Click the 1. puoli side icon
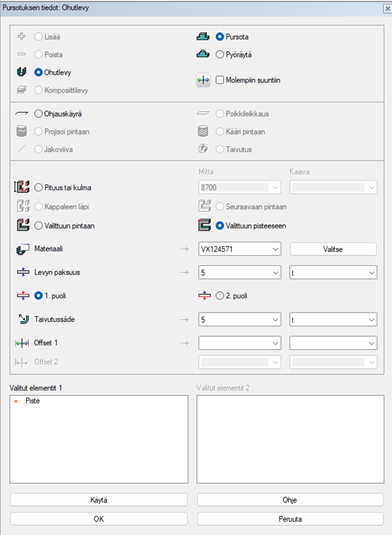The image size is (392, 535). click(23, 295)
